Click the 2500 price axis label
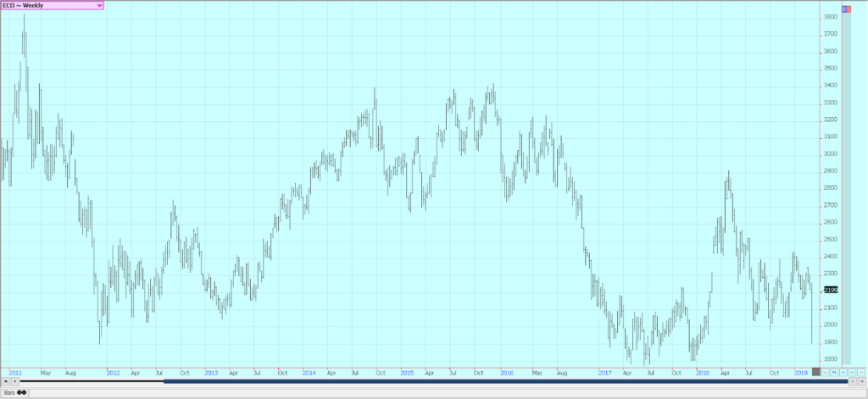 [x=831, y=240]
